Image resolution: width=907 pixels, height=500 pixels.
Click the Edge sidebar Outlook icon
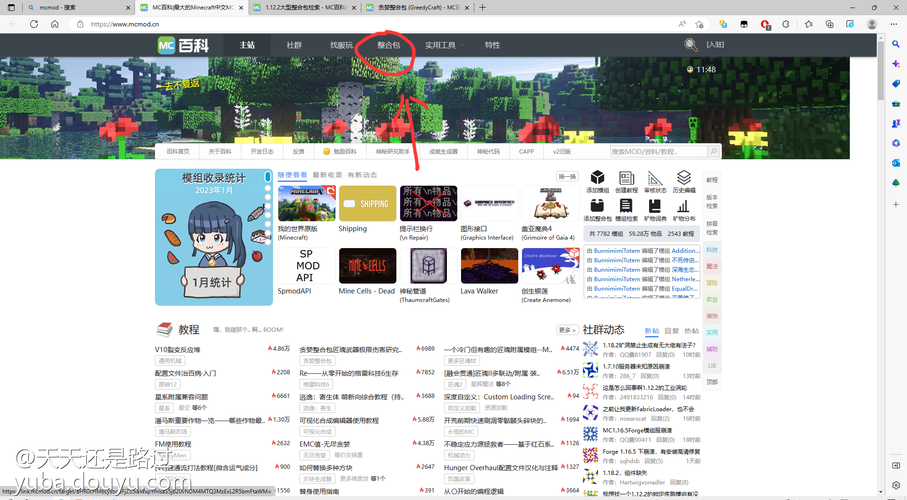pyautogui.click(x=895, y=163)
